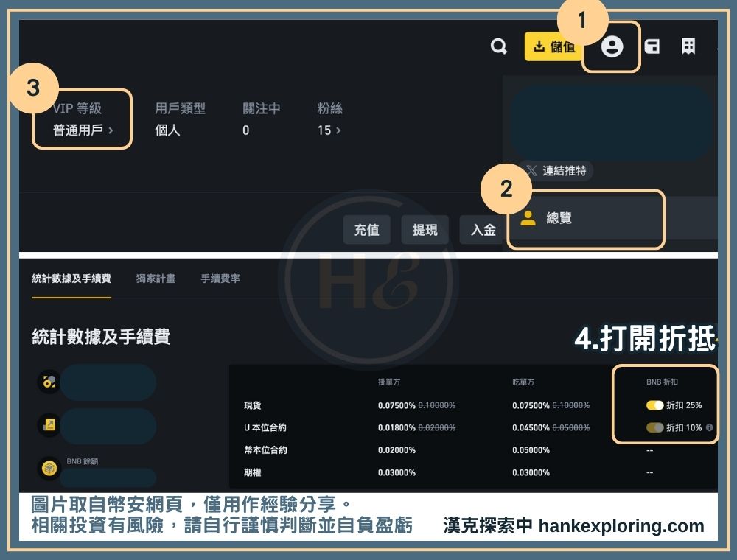This screenshot has width=737, height=560.
Task: Click the yellow 儲值 deposit button
Action: tap(553, 46)
